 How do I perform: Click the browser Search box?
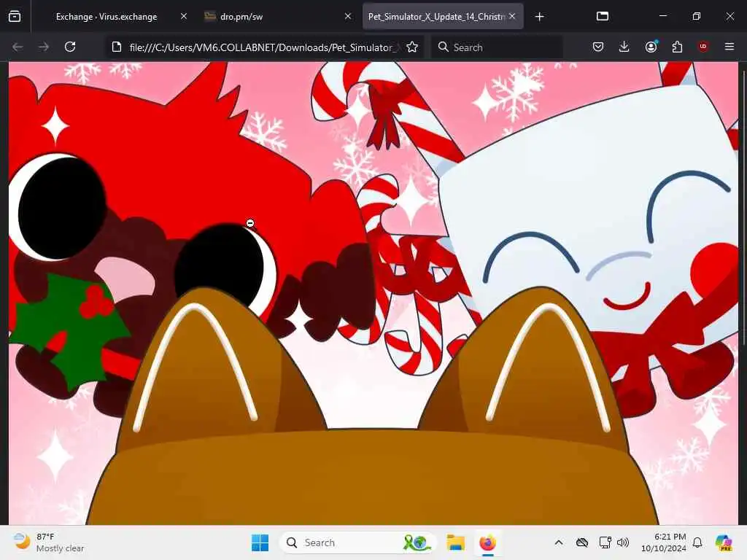pyautogui.click(x=496, y=47)
